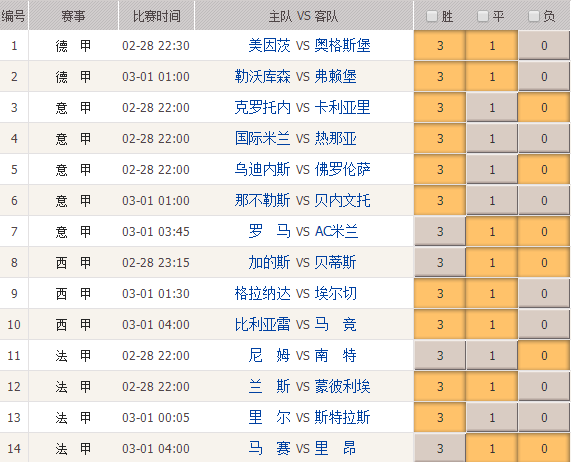Click the 比赛时间 column header

coord(157,16)
